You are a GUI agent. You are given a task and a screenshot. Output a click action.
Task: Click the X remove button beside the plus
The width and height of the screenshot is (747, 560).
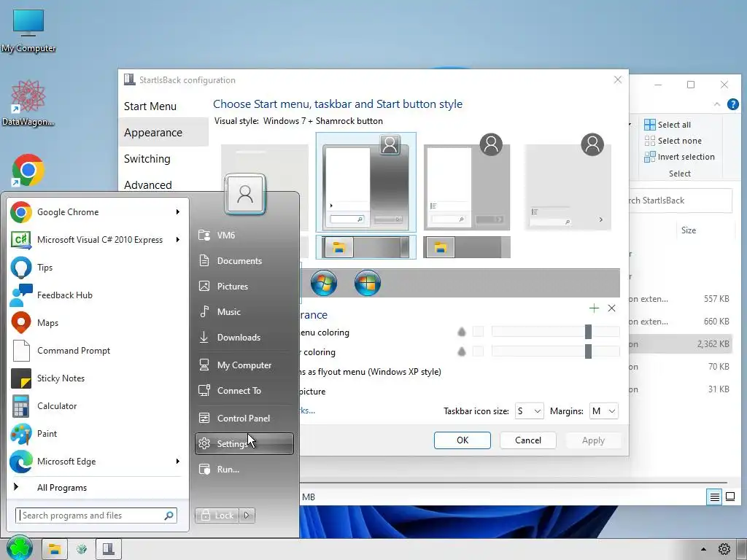[612, 308]
